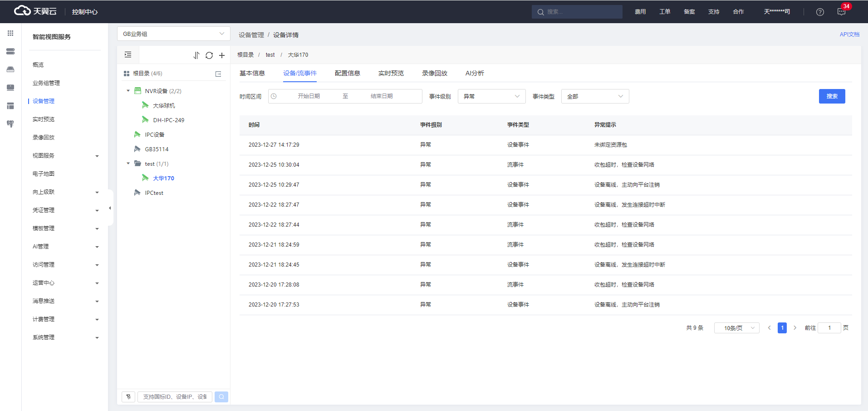The width and height of the screenshot is (868, 411).
Task: Click the layout panel icon in the left rail
Action: (x=10, y=106)
